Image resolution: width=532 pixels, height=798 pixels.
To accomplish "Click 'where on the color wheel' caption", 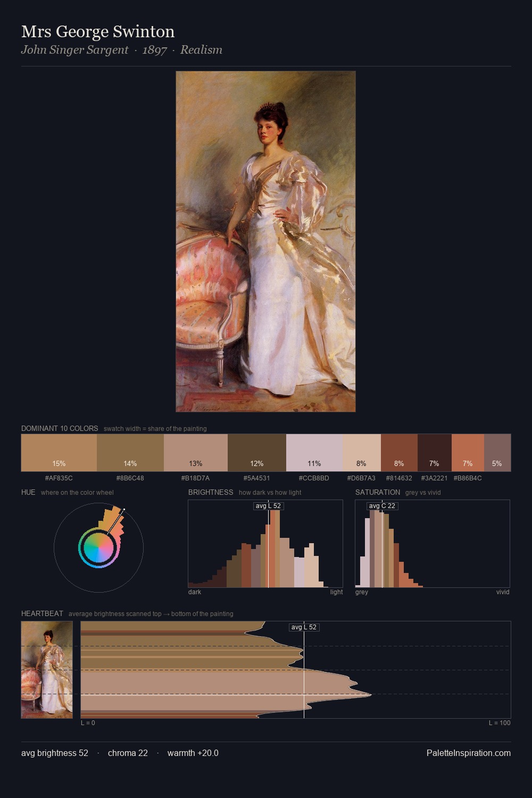I will pyautogui.click(x=77, y=493).
